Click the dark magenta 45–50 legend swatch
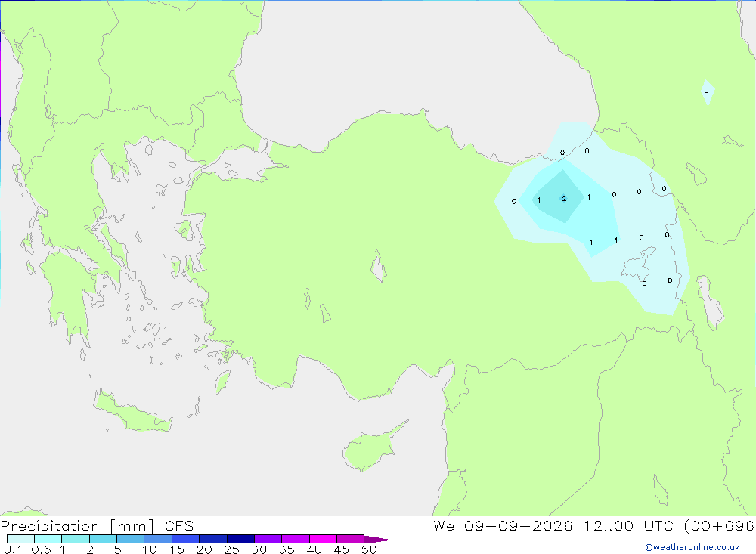756x554 pixels. (351, 539)
